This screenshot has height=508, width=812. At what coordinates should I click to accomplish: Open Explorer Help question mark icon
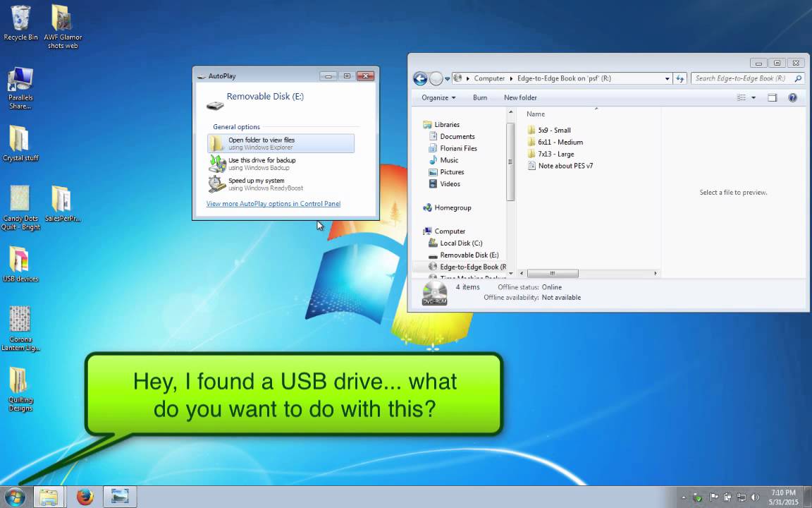click(x=792, y=97)
